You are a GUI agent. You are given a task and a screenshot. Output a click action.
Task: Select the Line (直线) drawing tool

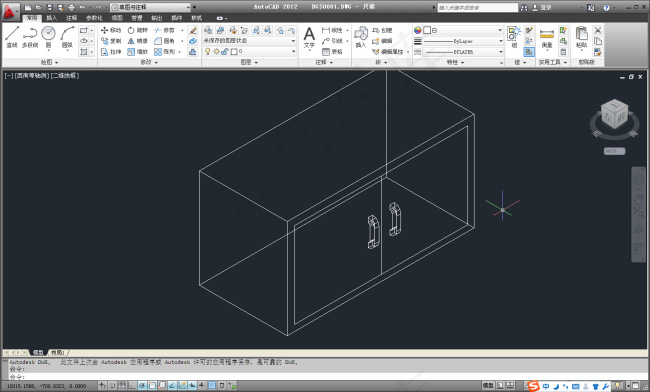click(12, 37)
